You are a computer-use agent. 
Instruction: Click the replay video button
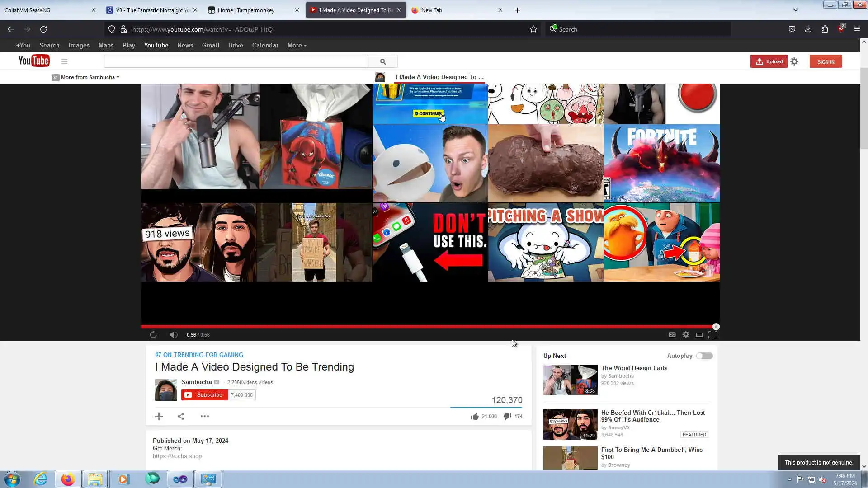153,335
